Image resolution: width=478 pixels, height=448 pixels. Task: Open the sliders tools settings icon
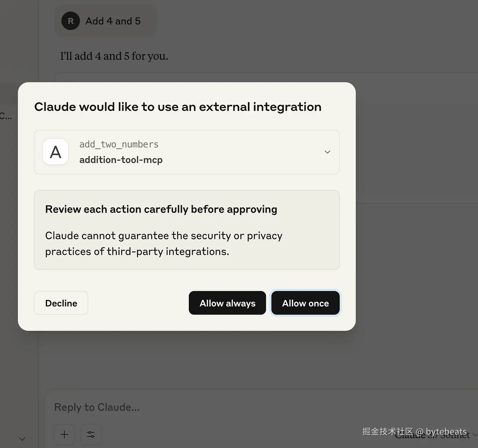(91, 434)
